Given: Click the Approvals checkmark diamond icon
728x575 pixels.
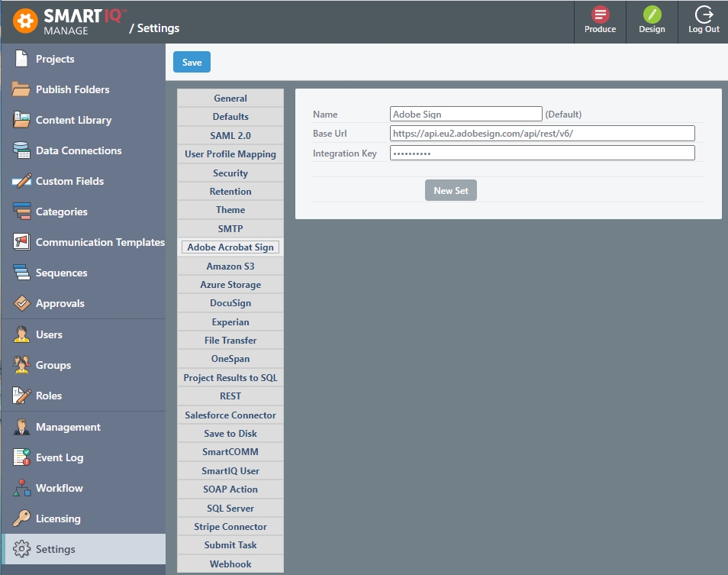Looking at the screenshot, I should (21, 303).
